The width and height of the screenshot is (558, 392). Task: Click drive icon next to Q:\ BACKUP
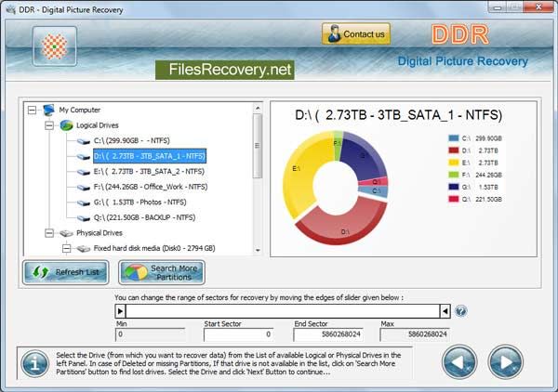tap(84, 218)
